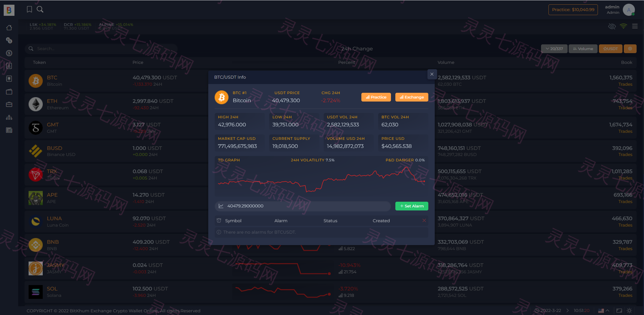644x315 pixels.
Task: Click the green wifi connection icon
Action: click(623, 26)
